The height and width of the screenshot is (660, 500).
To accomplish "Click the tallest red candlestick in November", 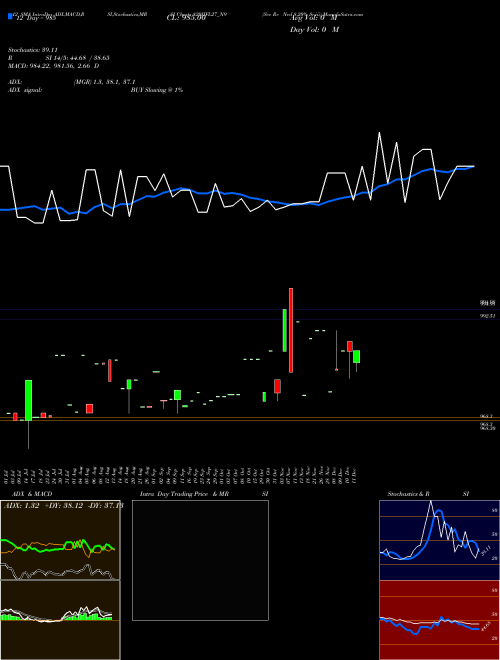I will [x=291, y=330].
